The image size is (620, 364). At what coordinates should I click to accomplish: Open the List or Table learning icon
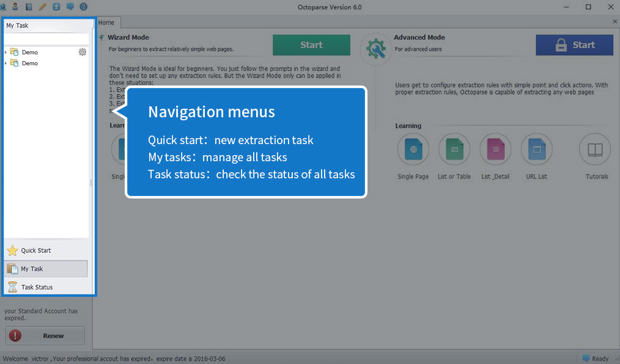pyautogui.click(x=454, y=149)
